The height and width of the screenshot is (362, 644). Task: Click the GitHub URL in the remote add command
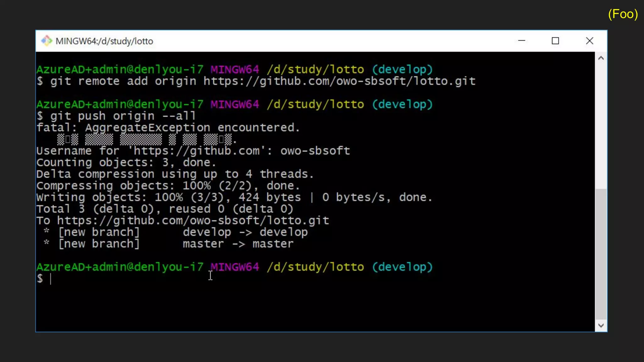339,81
